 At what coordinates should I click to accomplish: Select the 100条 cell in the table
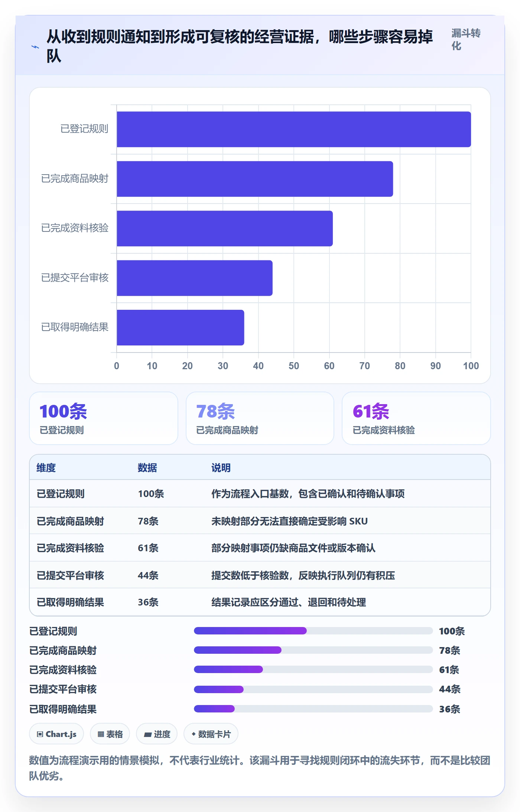point(151,494)
